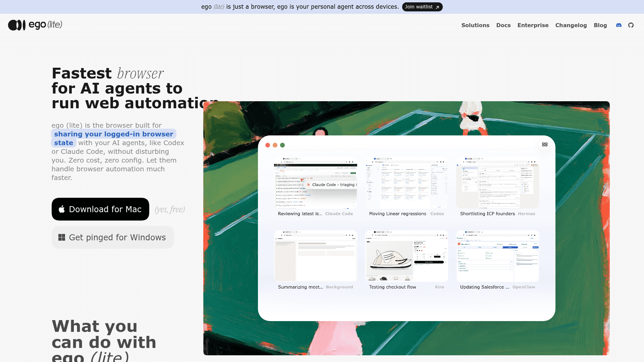Image resolution: width=644 pixels, height=362 pixels.
Task: Click Download for Mac button
Action: (100, 209)
